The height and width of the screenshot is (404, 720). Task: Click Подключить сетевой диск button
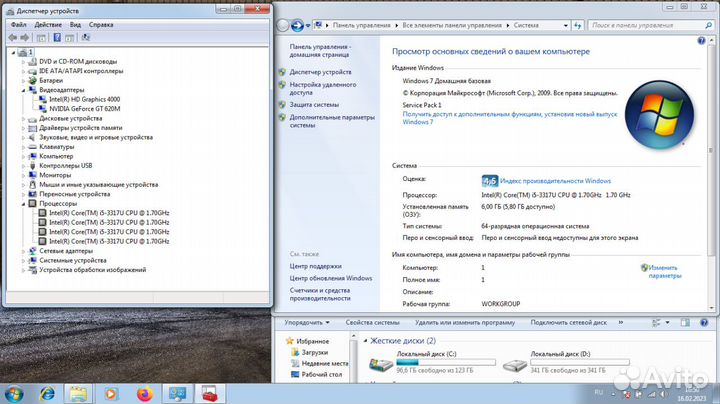point(568,323)
